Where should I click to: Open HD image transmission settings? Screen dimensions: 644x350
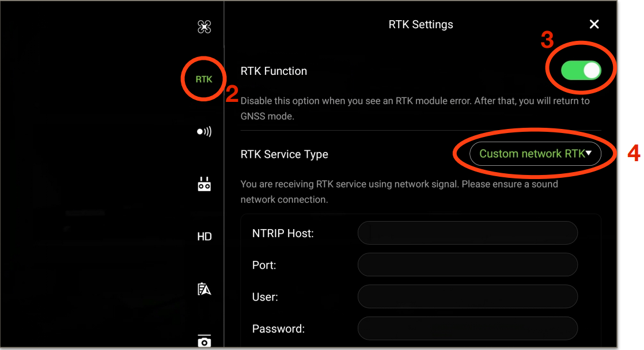(204, 237)
